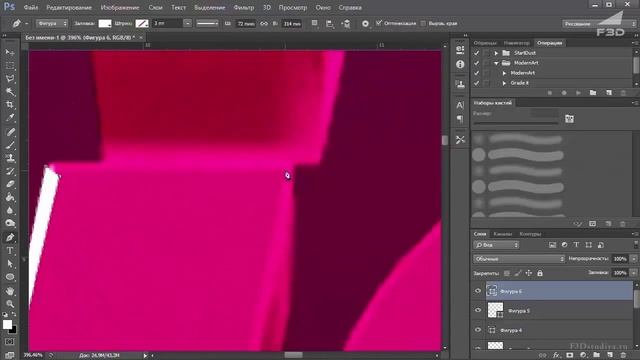Image resolution: width=640 pixels, height=360 pixels.
Task: Click the link width and height icon
Action: [264, 24]
